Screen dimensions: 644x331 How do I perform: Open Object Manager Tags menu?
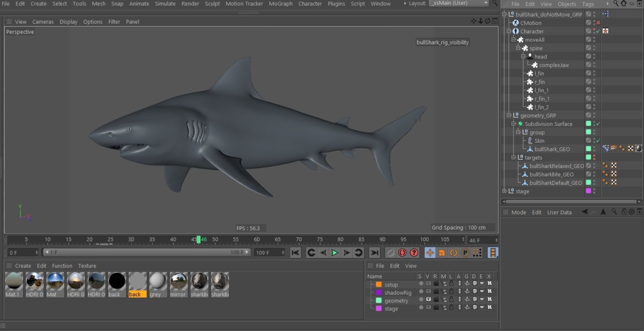(588, 4)
